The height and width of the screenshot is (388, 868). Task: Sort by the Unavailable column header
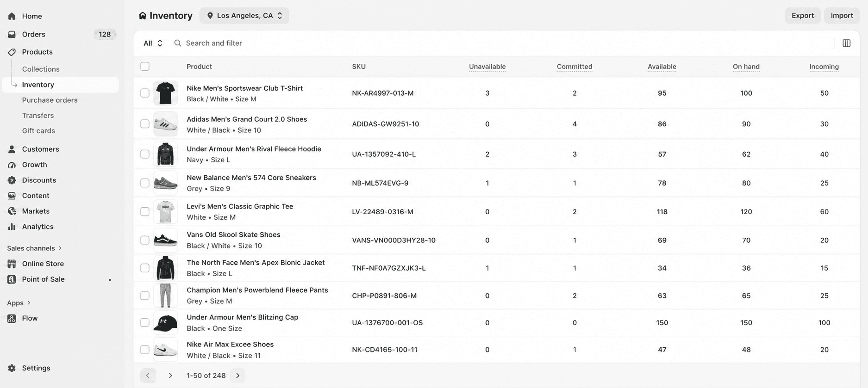point(487,67)
